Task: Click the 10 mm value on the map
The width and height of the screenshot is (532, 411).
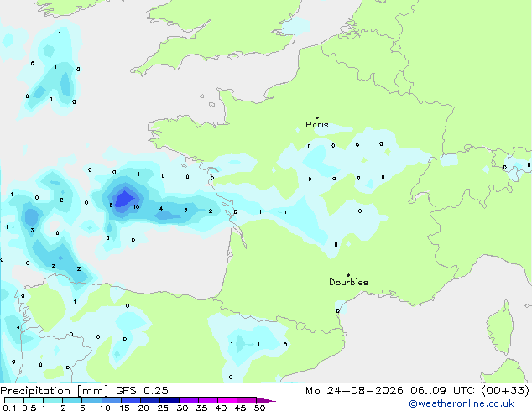Action: [136, 207]
